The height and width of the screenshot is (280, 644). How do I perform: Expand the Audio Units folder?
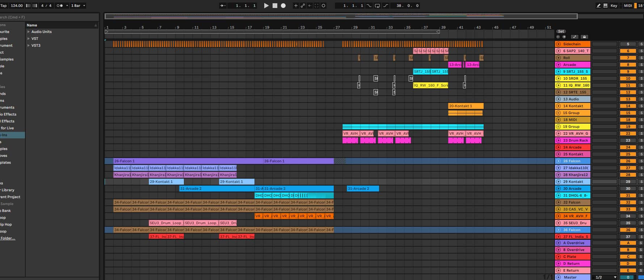tap(29, 32)
